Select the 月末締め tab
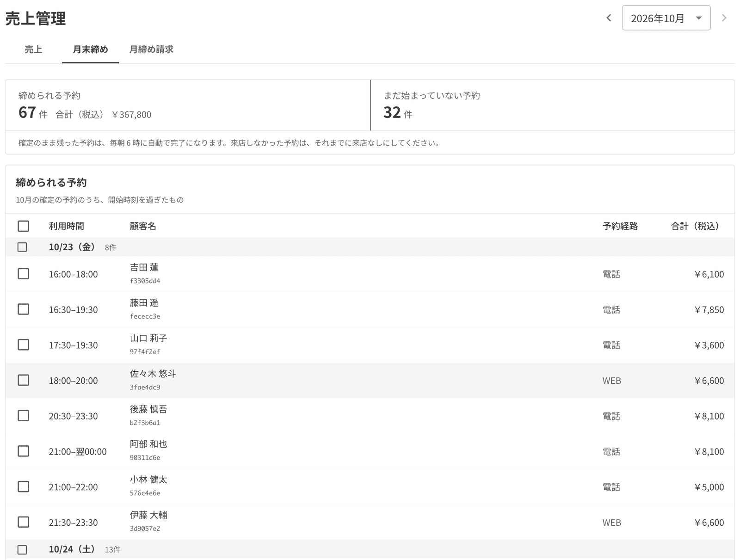Image resolution: width=740 pixels, height=560 pixels. pos(90,49)
